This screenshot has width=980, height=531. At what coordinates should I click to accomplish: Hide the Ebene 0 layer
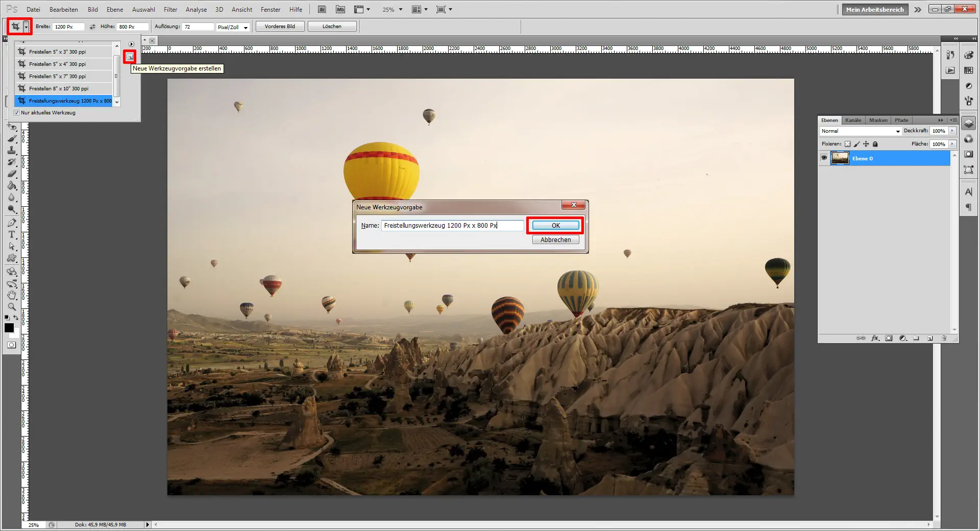point(824,158)
